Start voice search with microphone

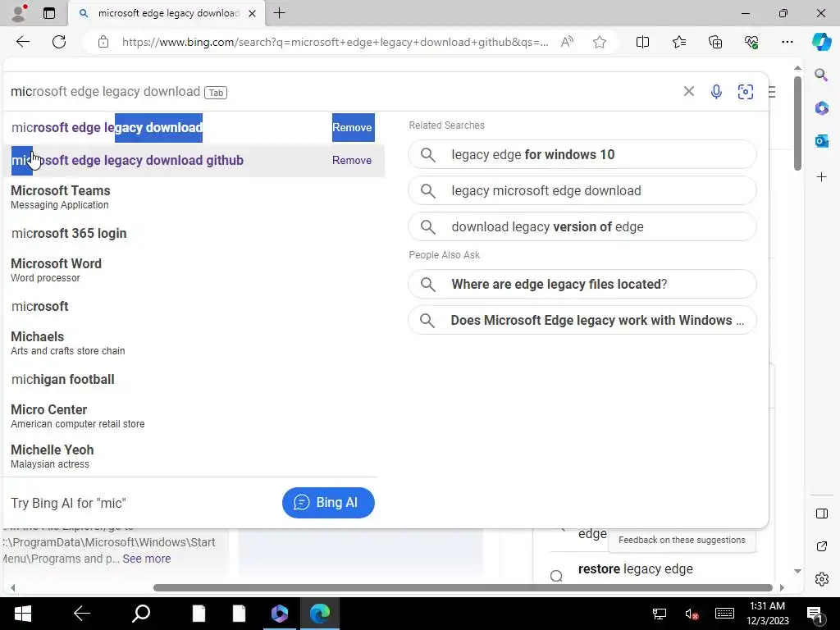point(716,92)
